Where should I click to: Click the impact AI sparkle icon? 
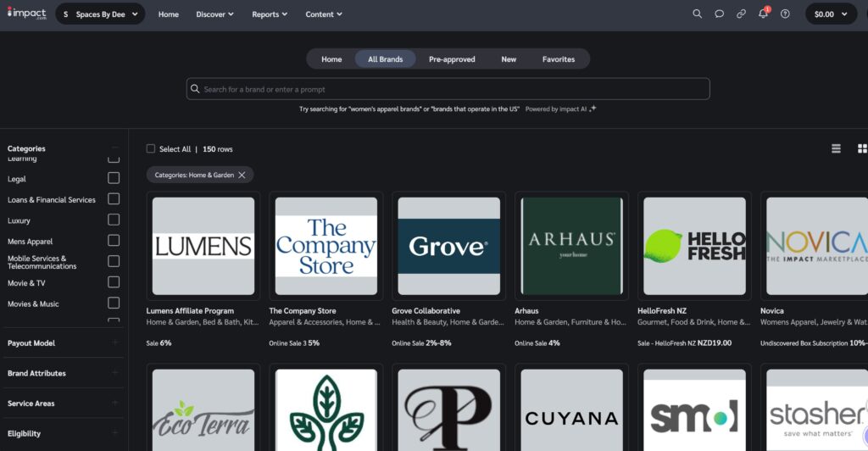(x=593, y=109)
